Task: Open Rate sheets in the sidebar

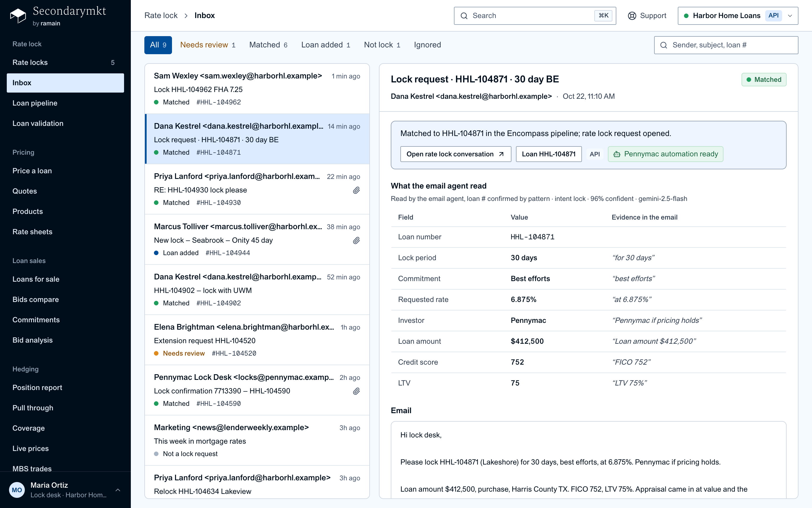Action: click(65, 232)
